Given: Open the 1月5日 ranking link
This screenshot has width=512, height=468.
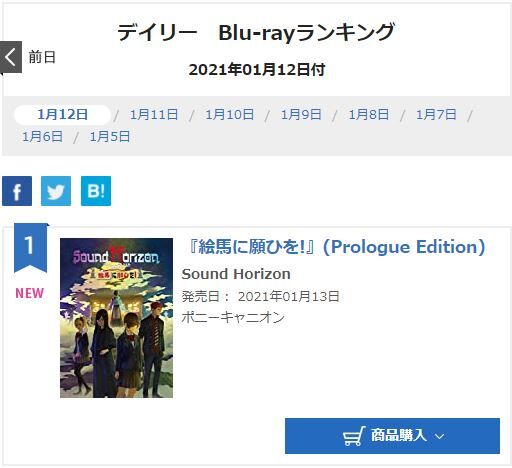Looking at the screenshot, I should point(110,136).
